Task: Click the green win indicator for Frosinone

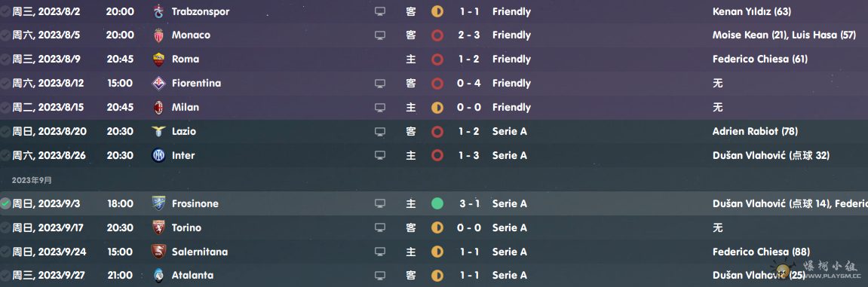Action: pos(437,203)
